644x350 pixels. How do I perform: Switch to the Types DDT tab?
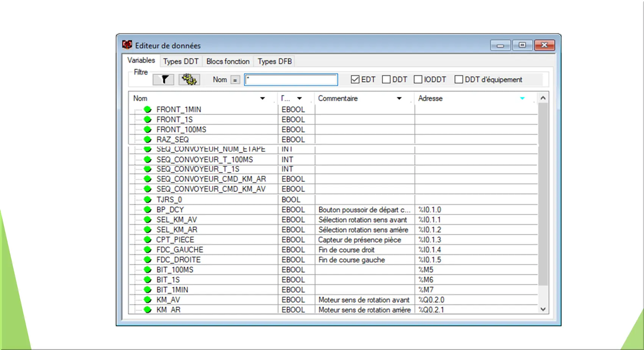coord(181,61)
